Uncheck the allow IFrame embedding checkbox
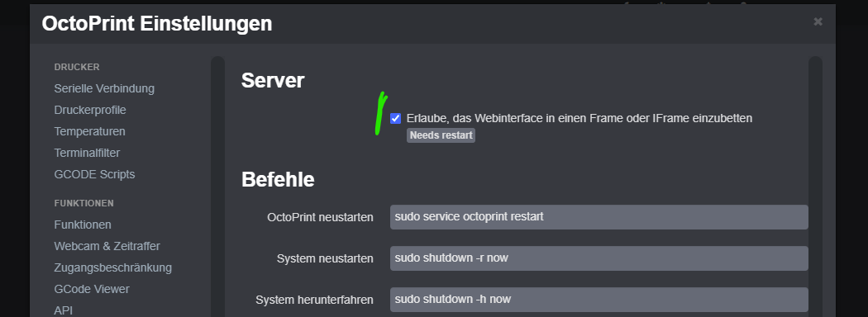 click(395, 118)
